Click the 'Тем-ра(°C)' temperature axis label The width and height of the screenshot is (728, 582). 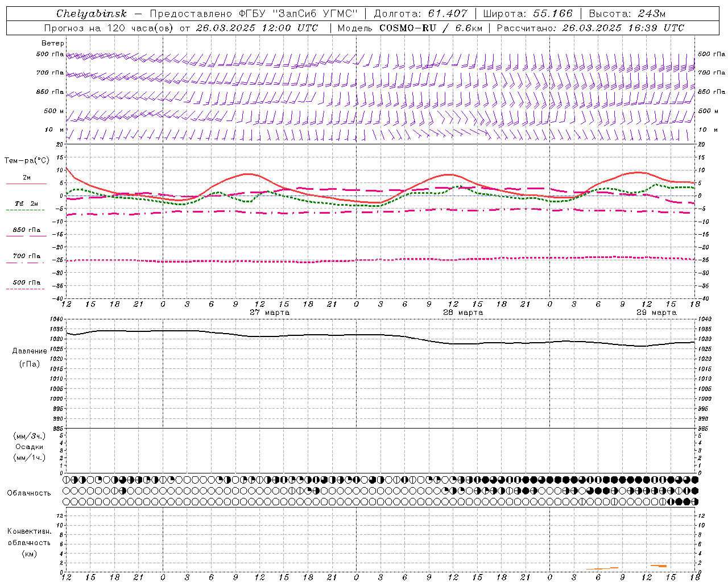coord(27,161)
